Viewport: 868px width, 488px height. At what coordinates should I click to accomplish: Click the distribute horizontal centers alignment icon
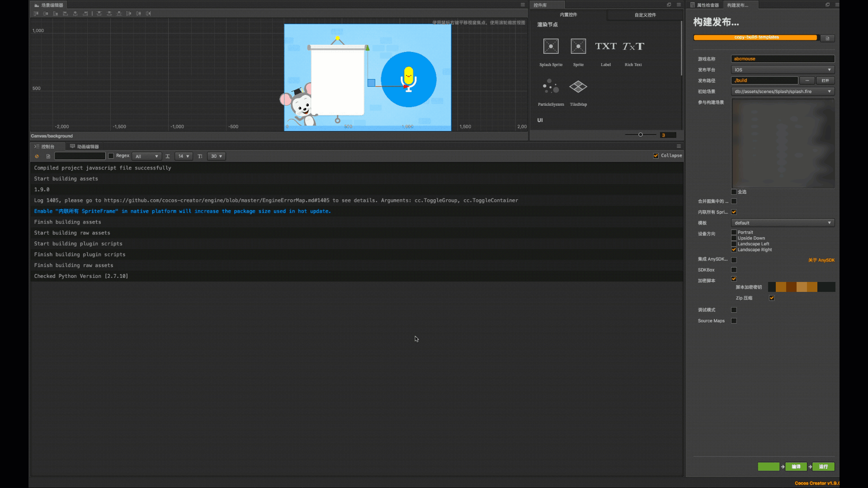(139, 14)
